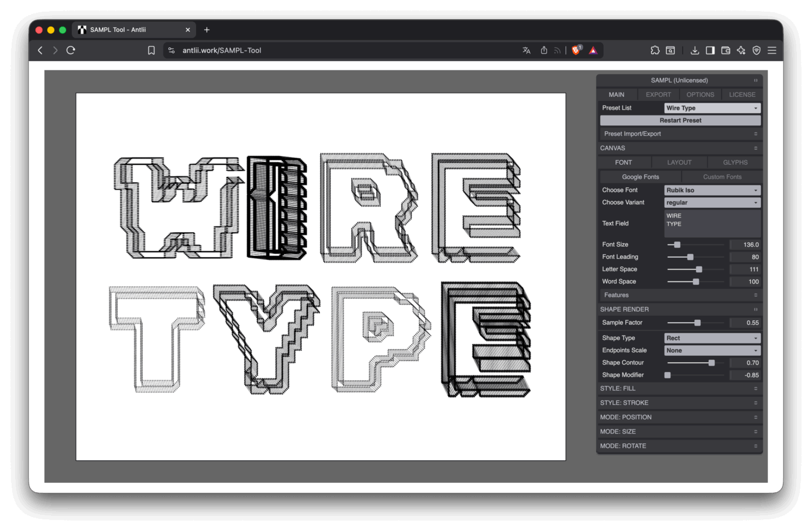812x531 pixels.
Task: Switch to the EXPORT tab
Action: [658, 95]
